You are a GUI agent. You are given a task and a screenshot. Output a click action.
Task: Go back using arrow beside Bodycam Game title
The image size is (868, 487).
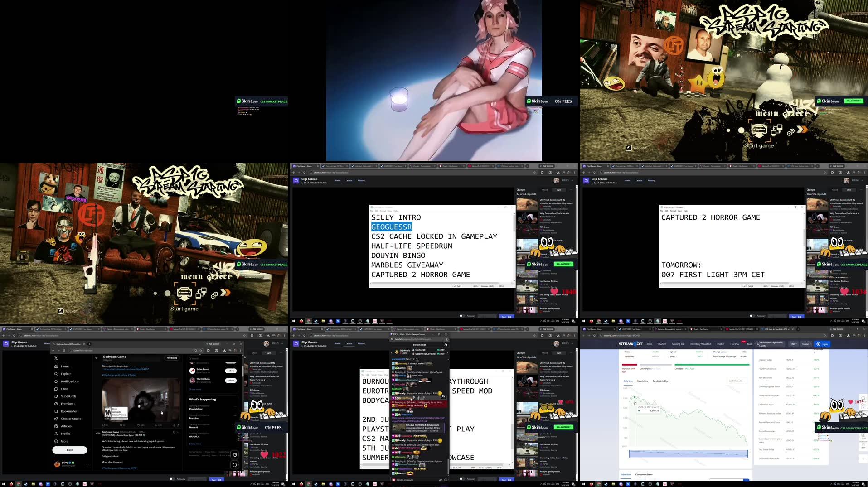pos(96,358)
